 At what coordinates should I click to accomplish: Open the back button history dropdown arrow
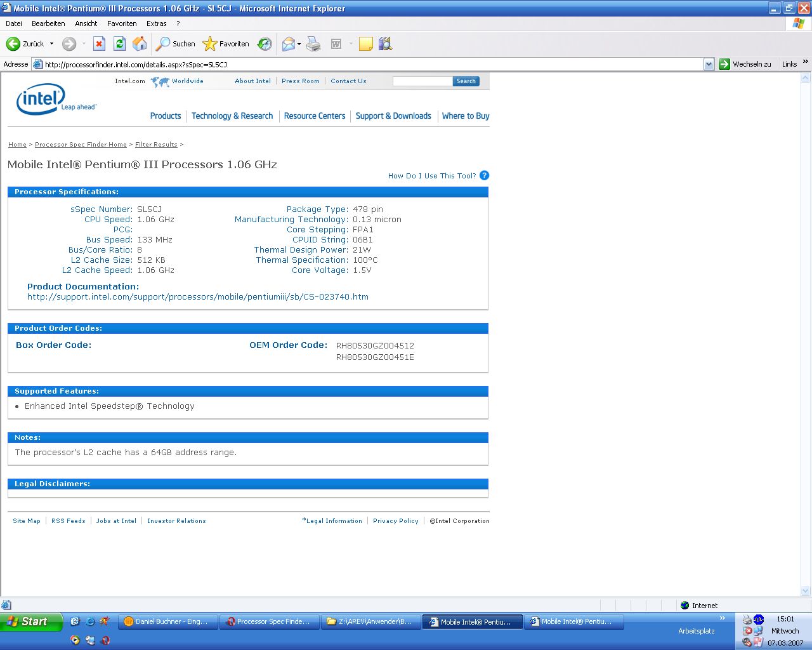point(52,44)
